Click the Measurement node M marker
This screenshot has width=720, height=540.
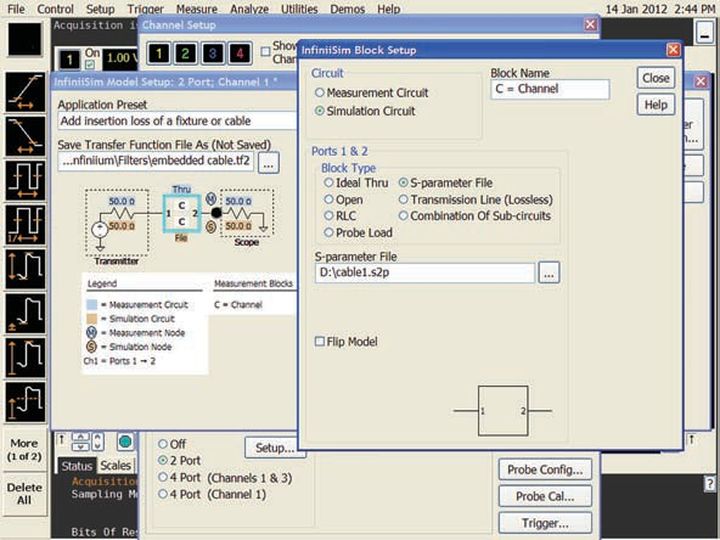[211, 199]
